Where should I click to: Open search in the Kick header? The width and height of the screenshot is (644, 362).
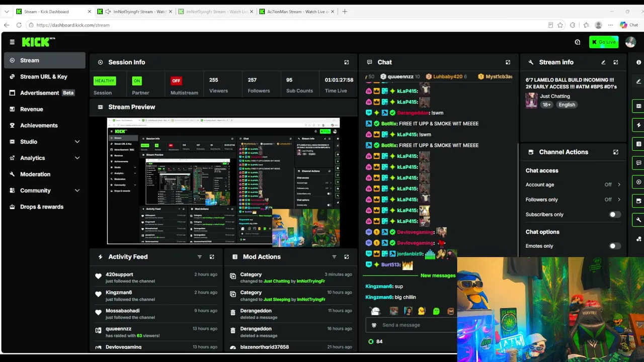click(578, 42)
